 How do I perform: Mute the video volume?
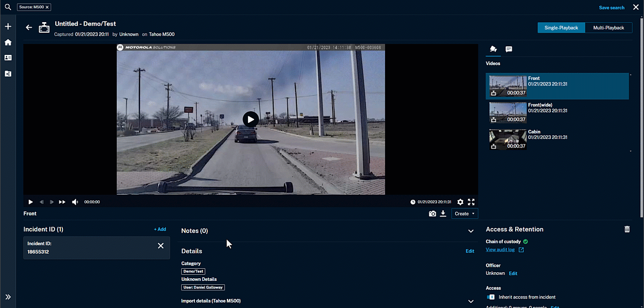coord(75,202)
